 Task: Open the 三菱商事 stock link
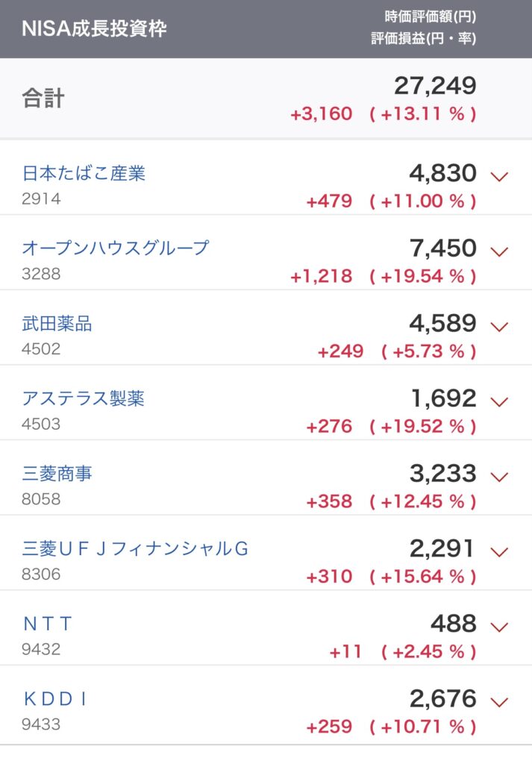(57, 474)
